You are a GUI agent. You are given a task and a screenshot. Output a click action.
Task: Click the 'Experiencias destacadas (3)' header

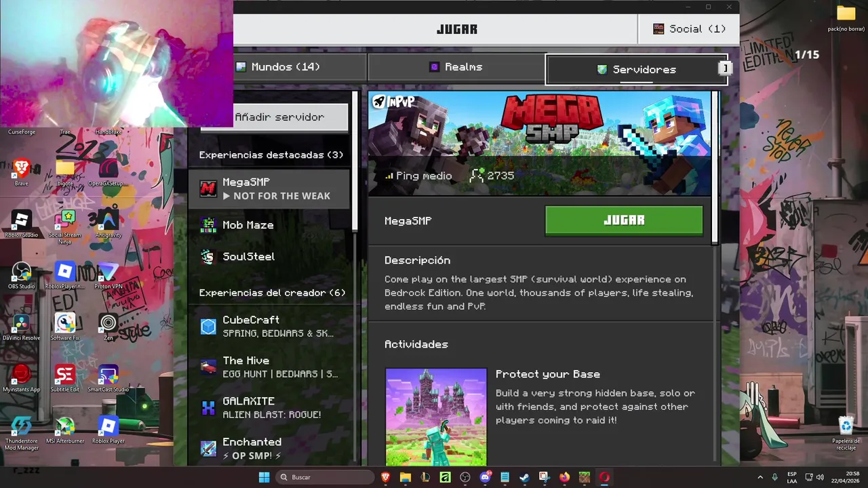(271, 155)
